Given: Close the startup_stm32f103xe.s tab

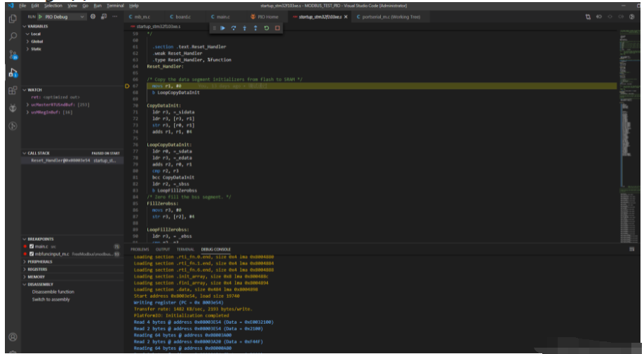Looking at the screenshot, I should 346,17.
